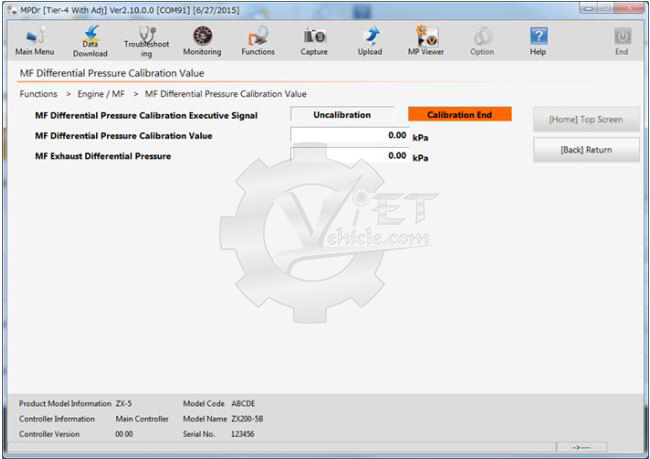
Task: Select the Uncalibration signal box
Action: 342,115
